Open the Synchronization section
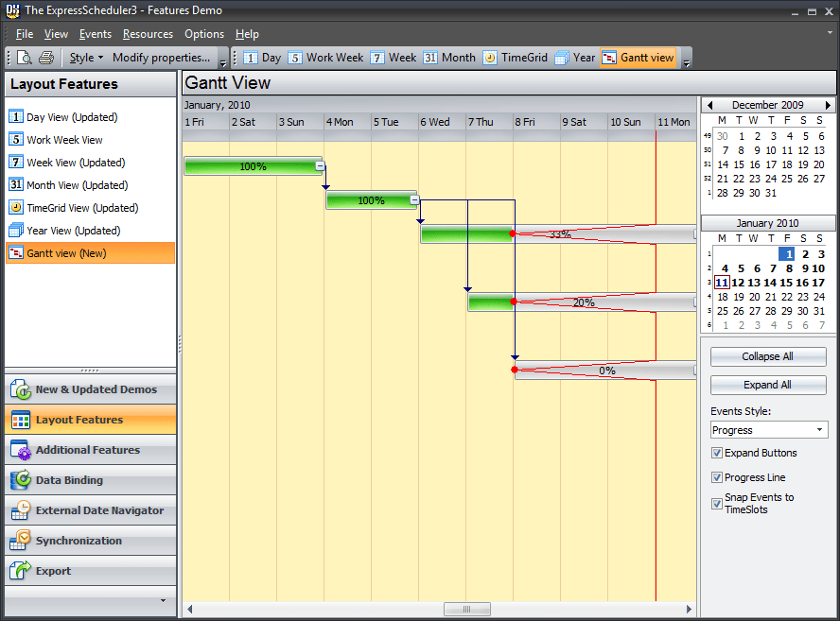840x621 pixels. 91,541
